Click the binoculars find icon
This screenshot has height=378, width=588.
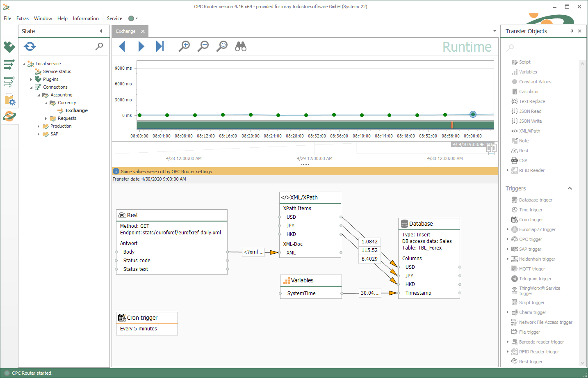click(x=241, y=46)
